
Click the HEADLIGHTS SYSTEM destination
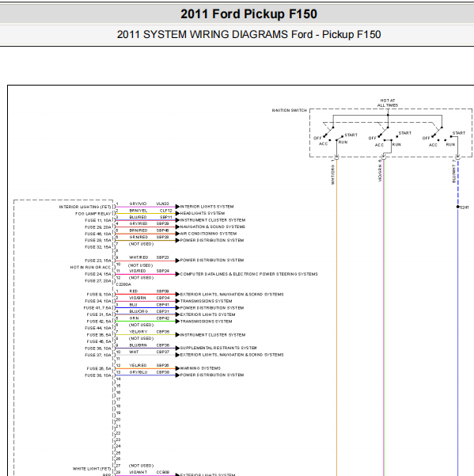tap(203, 213)
